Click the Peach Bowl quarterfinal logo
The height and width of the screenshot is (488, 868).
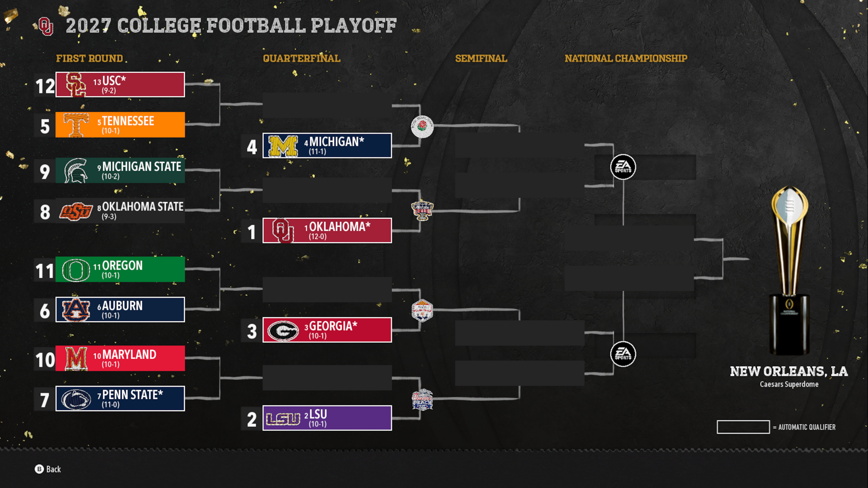coord(422,399)
